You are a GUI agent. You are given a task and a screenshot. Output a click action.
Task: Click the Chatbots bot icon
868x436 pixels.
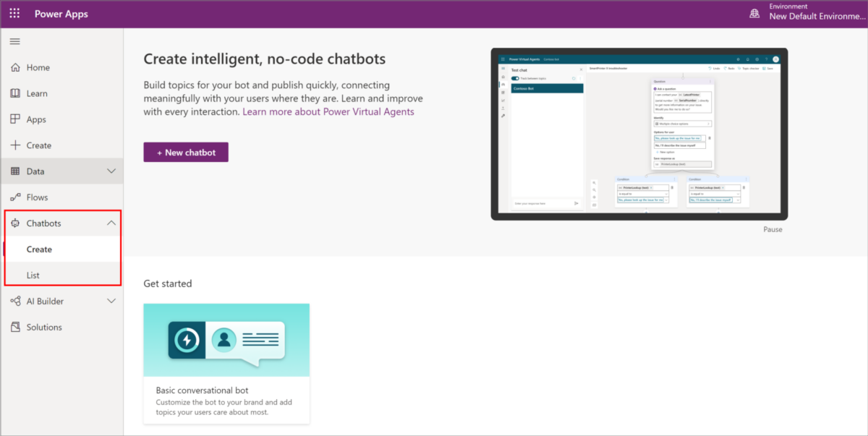[x=15, y=223]
